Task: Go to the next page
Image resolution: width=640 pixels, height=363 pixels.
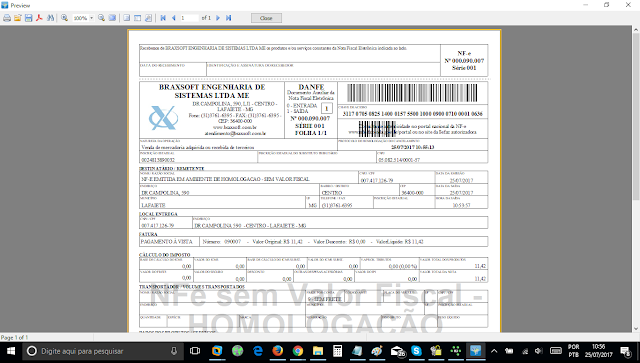Action: (218, 18)
